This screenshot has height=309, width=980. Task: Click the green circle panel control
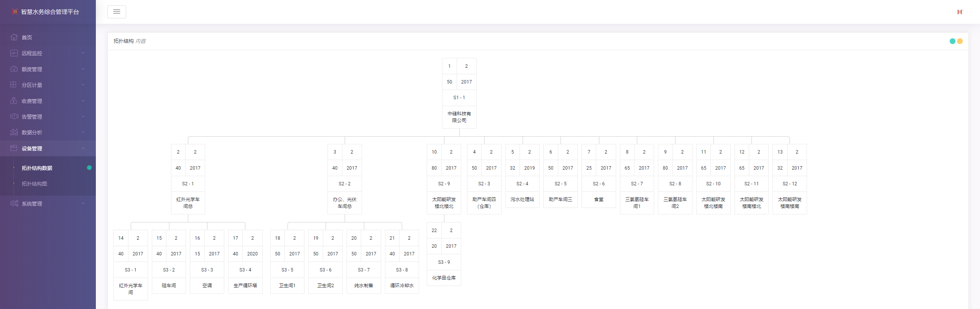pos(952,41)
